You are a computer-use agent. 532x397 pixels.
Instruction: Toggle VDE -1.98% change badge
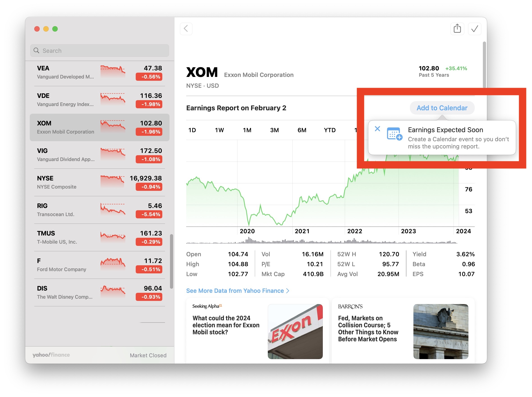point(149,104)
